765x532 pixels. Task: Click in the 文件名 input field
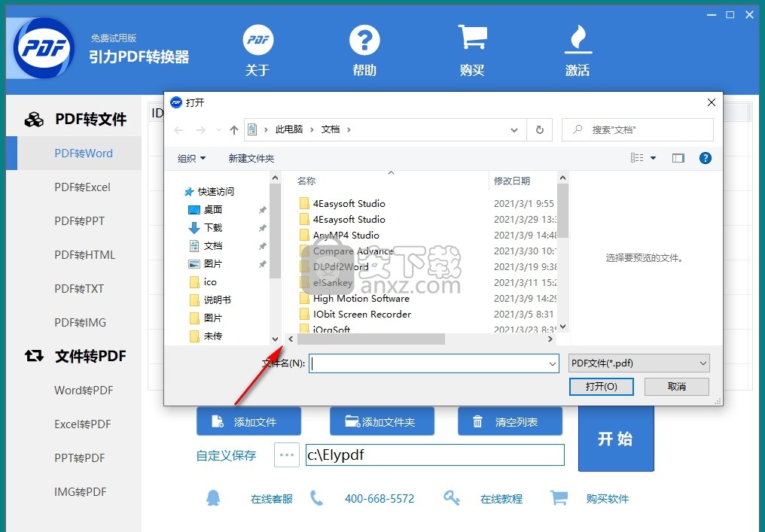coord(434,363)
